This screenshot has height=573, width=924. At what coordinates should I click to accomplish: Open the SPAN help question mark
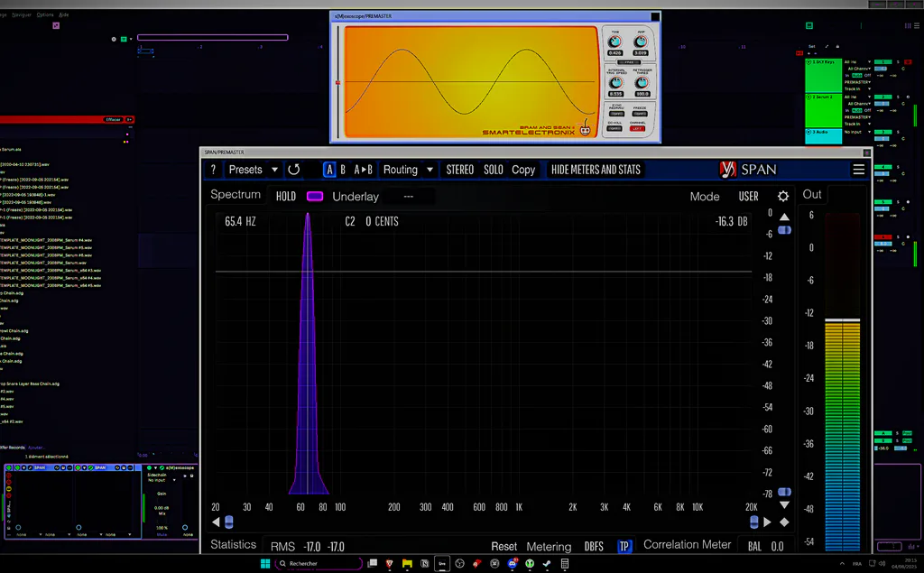(x=213, y=170)
